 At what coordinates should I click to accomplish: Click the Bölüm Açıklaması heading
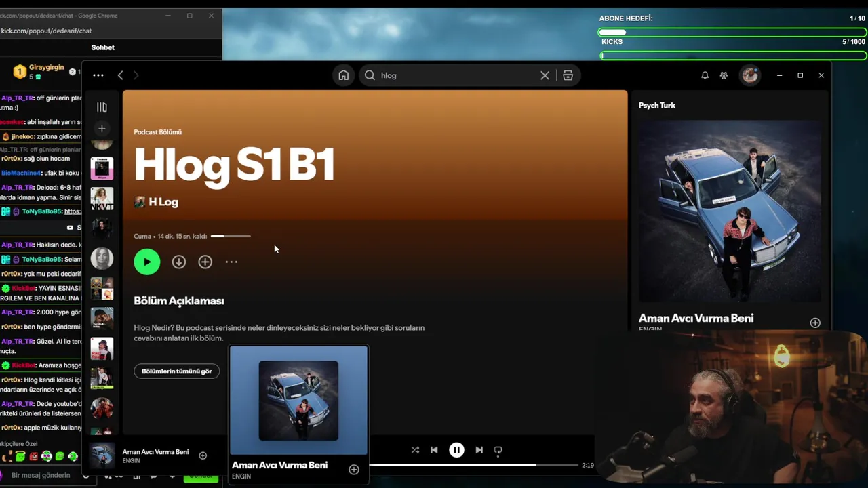coord(179,301)
